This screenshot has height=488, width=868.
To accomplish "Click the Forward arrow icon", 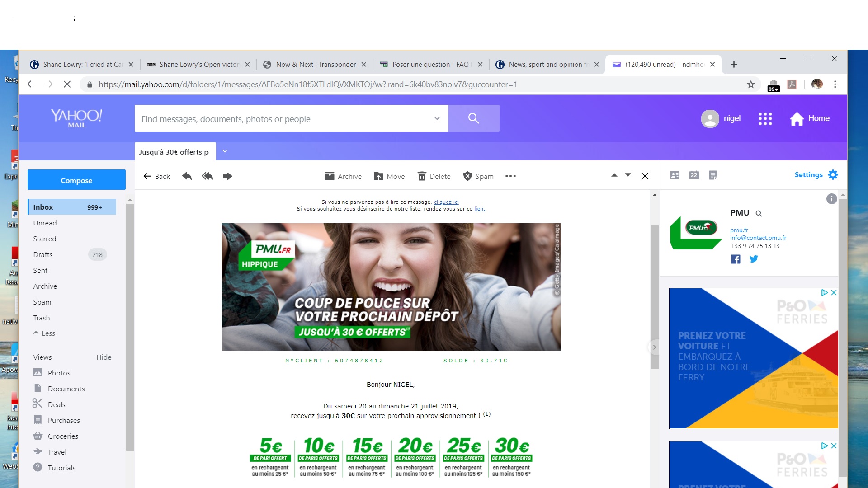I will (x=227, y=176).
